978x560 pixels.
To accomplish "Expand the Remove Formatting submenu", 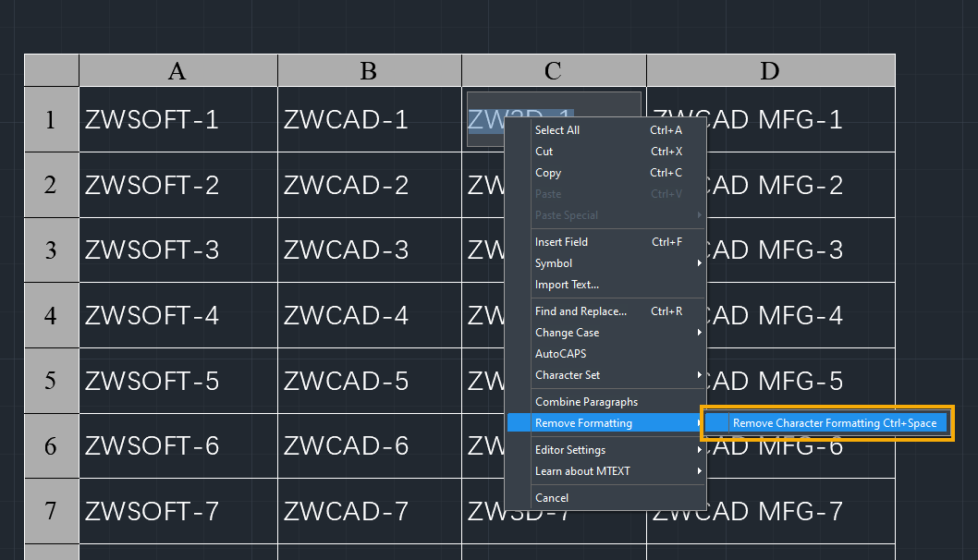I will click(x=605, y=422).
